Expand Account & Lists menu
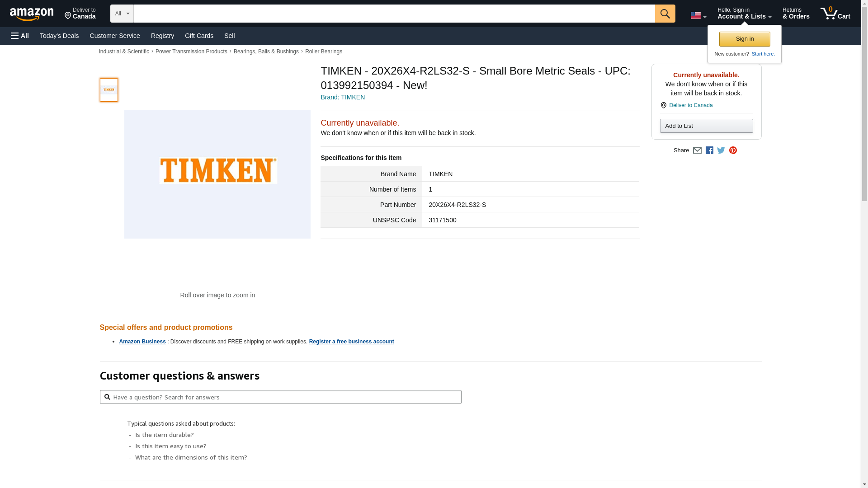This screenshot has height=488, width=868. [744, 14]
